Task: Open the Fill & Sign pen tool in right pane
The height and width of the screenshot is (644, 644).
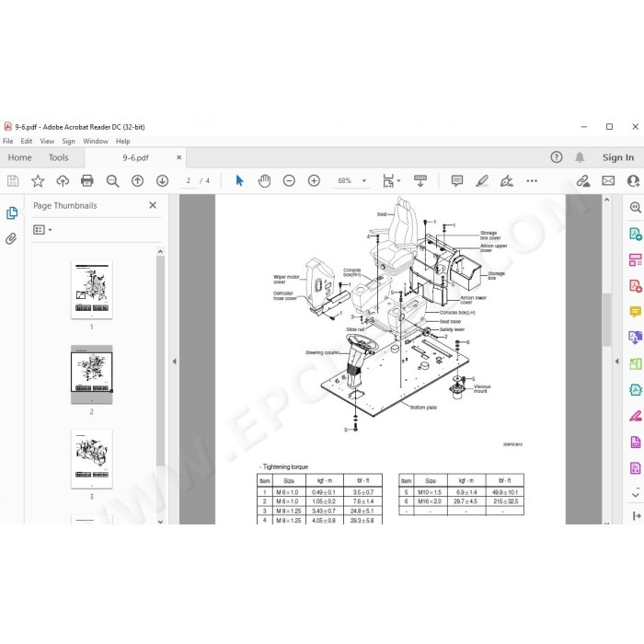Action: [636, 416]
